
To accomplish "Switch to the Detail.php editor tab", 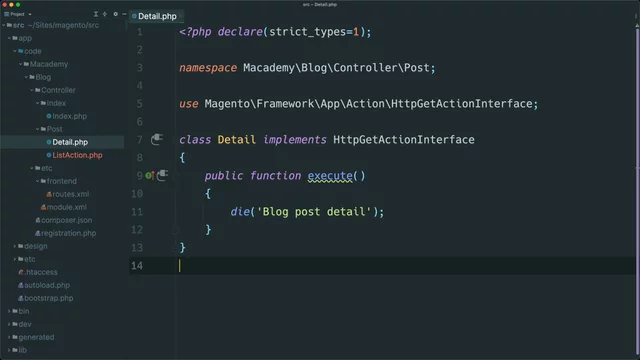I will click(157, 16).
